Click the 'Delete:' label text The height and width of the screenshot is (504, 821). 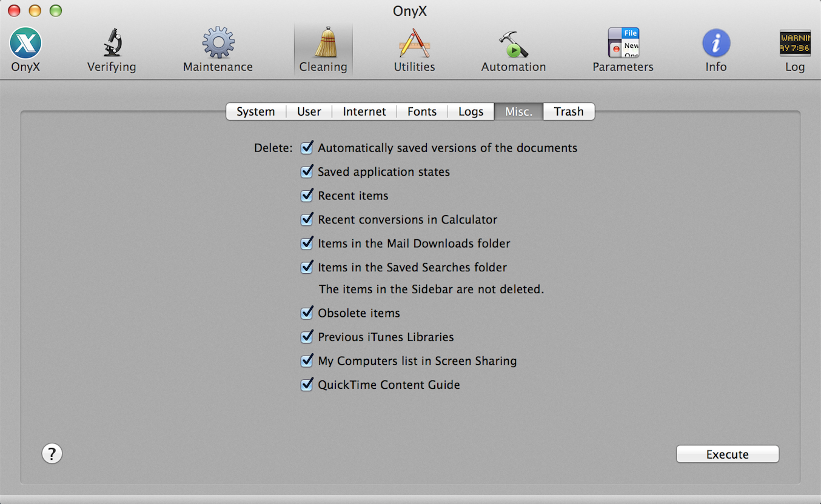click(273, 148)
